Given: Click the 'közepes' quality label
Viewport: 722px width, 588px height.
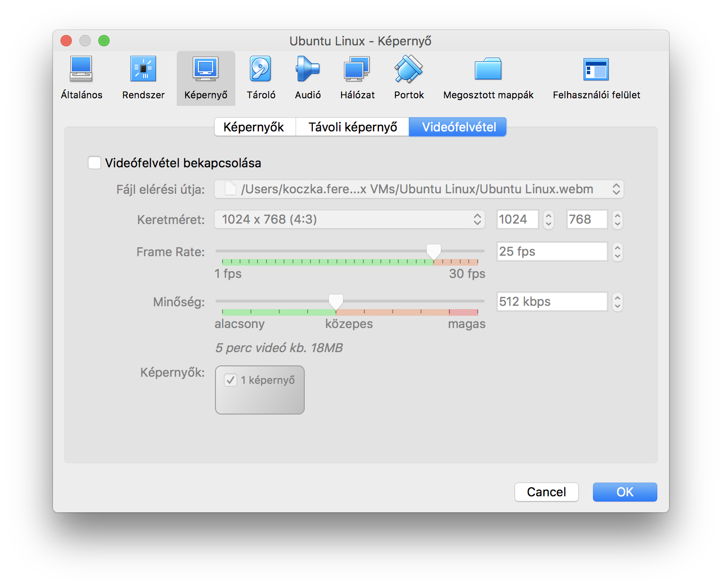Looking at the screenshot, I should click(349, 324).
